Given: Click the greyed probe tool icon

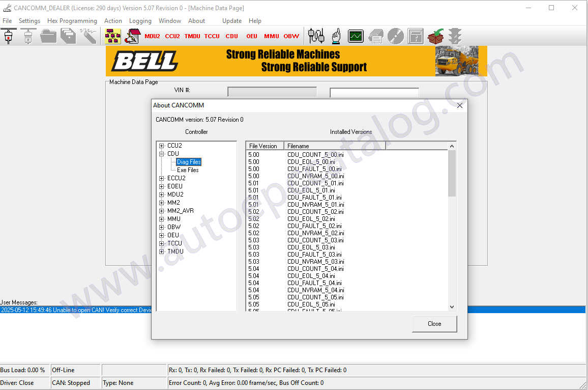Looking at the screenshot, I should [x=89, y=36].
